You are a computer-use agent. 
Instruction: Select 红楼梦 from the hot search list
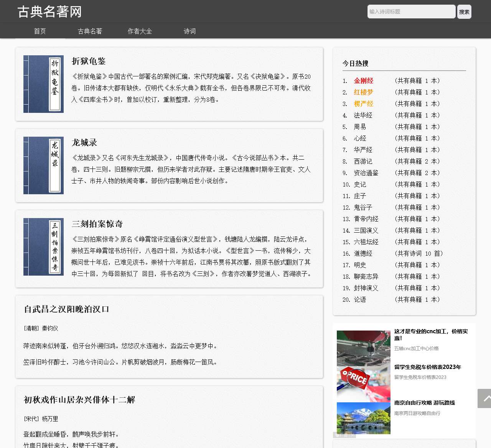tap(363, 92)
